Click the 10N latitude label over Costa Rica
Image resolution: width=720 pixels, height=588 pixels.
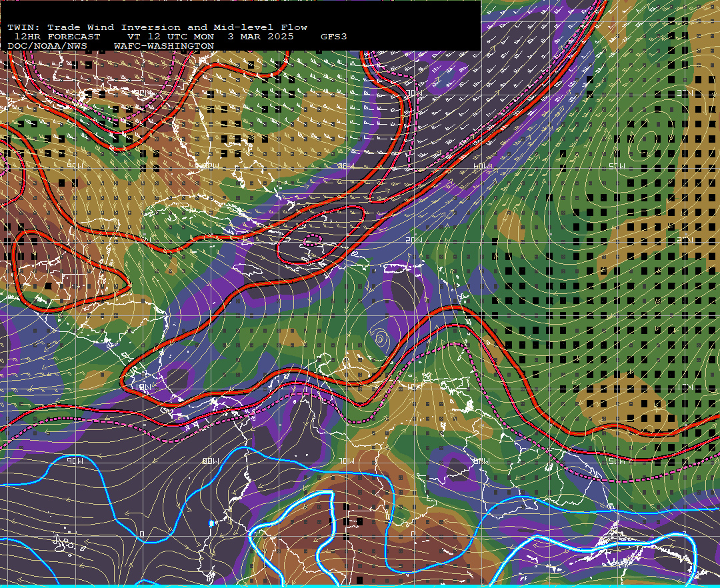tap(143, 387)
